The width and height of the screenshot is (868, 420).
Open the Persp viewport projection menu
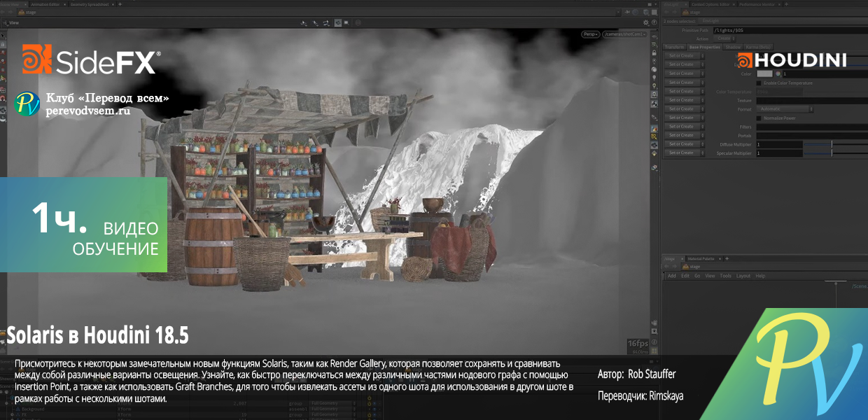click(591, 34)
